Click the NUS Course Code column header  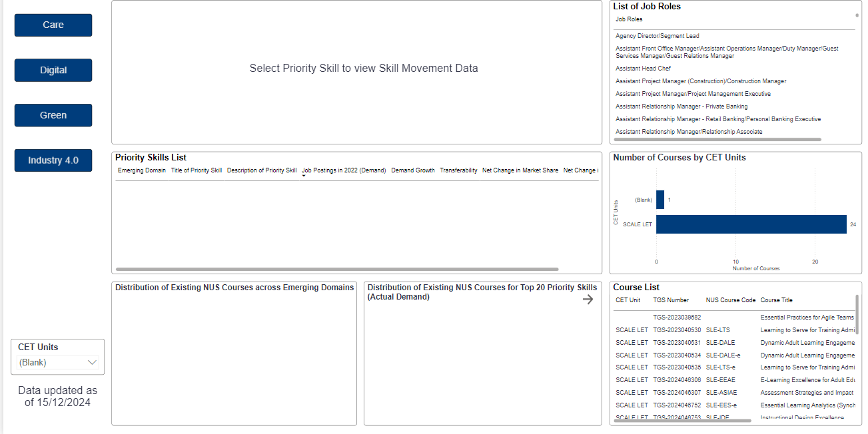tap(731, 300)
